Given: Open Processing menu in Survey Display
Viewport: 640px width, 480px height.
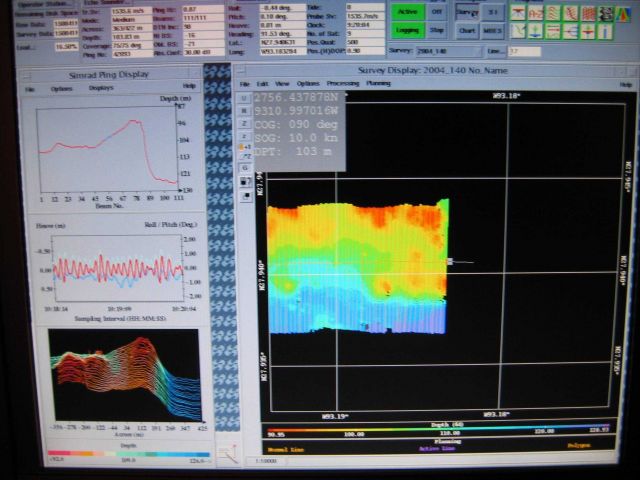Looking at the screenshot, I should (x=343, y=83).
